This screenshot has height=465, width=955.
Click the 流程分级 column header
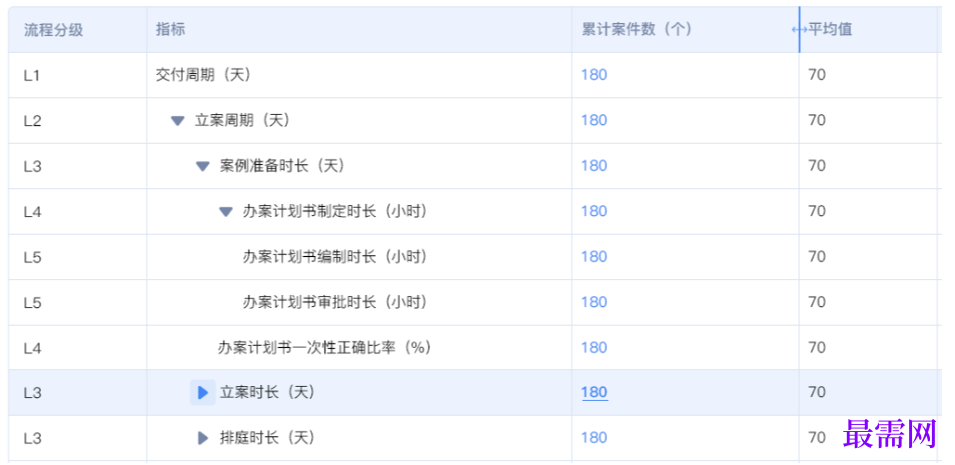(x=54, y=30)
